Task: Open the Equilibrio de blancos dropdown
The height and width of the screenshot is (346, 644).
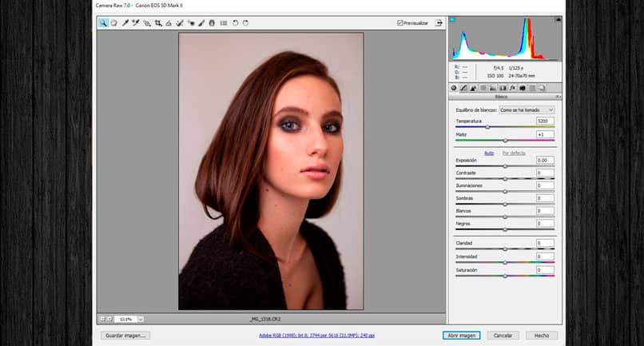Action: pos(527,109)
